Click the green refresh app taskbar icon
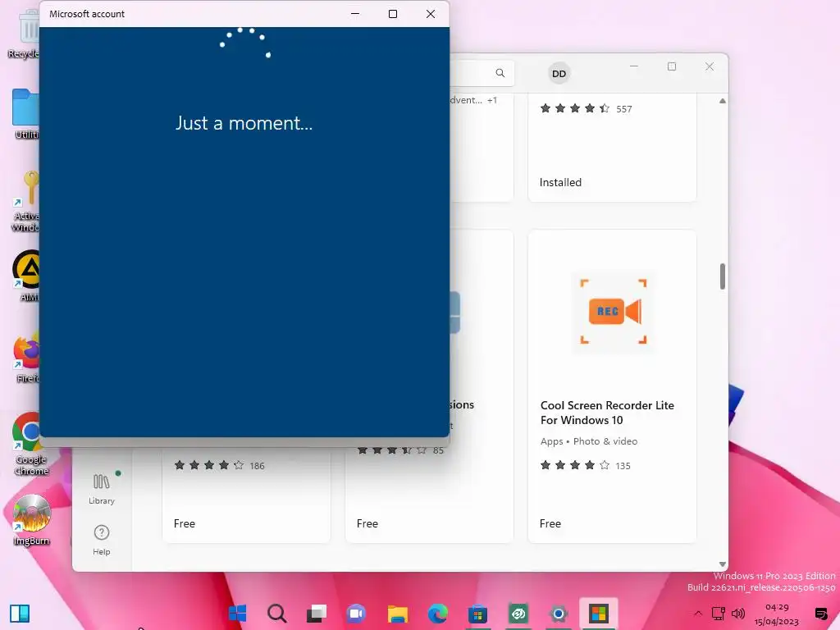The width and height of the screenshot is (840, 630). coord(518,613)
